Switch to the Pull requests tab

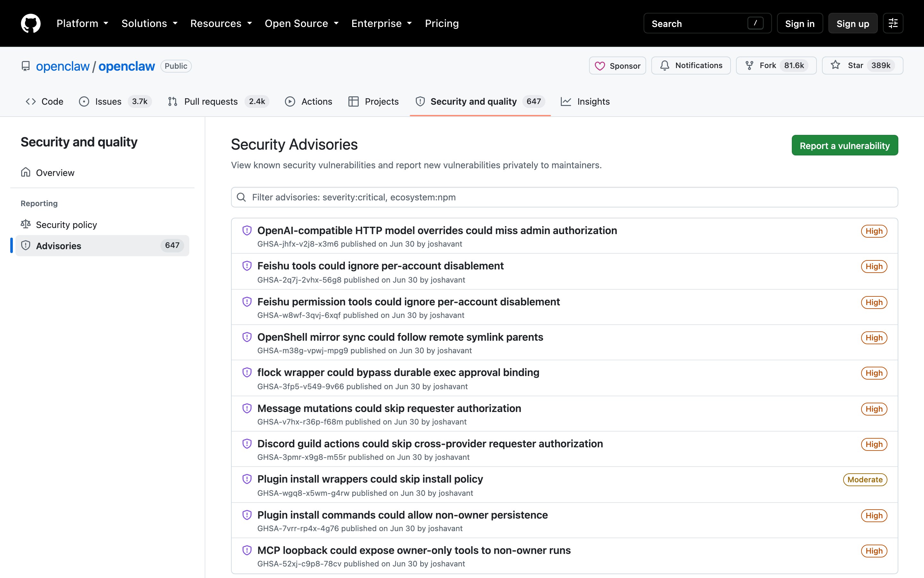point(218,101)
